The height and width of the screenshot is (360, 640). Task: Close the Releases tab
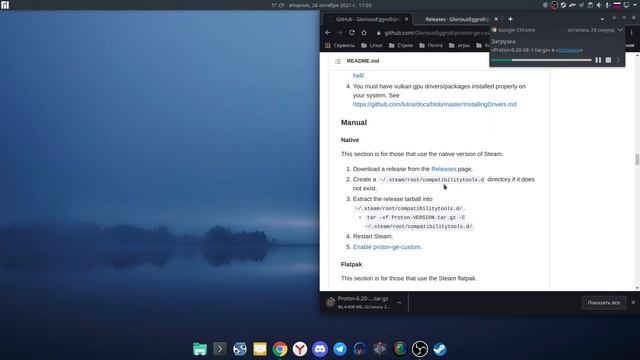[x=496, y=19]
